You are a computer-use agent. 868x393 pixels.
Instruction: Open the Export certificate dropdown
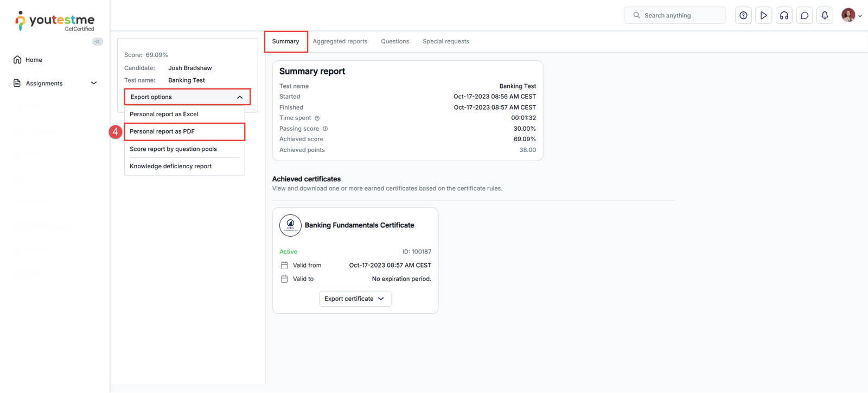click(x=355, y=299)
